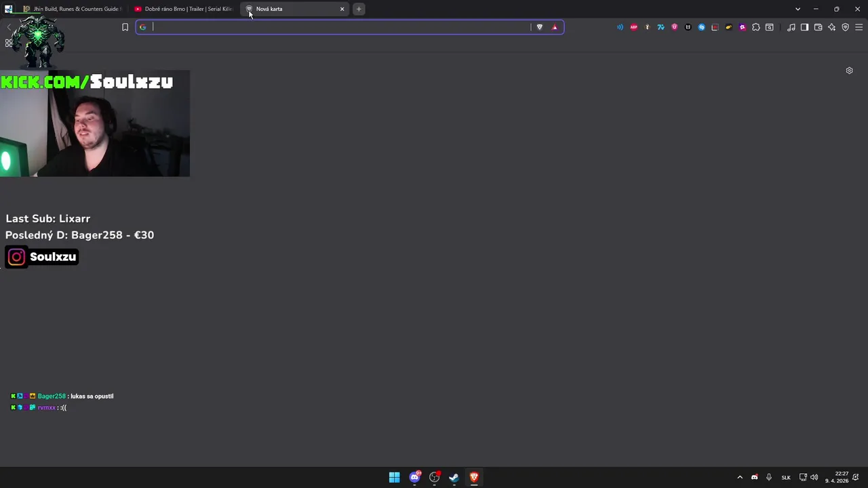Image resolution: width=868 pixels, height=488 pixels.
Task: Open the blue Shazam extension icon
Action: [702, 27]
